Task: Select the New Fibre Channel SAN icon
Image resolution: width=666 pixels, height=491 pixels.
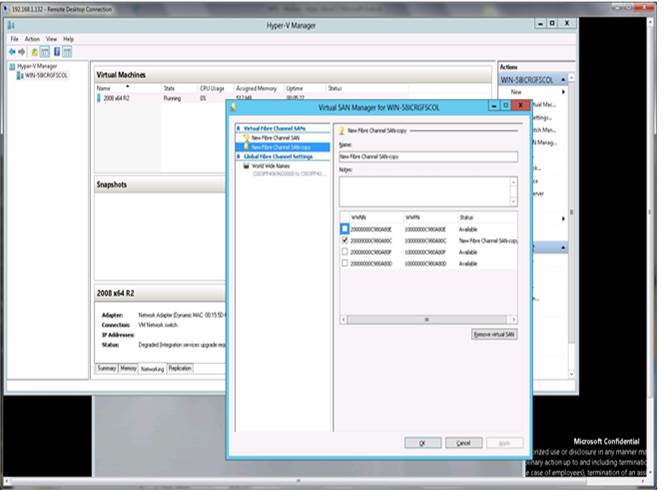Action: pos(245,138)
